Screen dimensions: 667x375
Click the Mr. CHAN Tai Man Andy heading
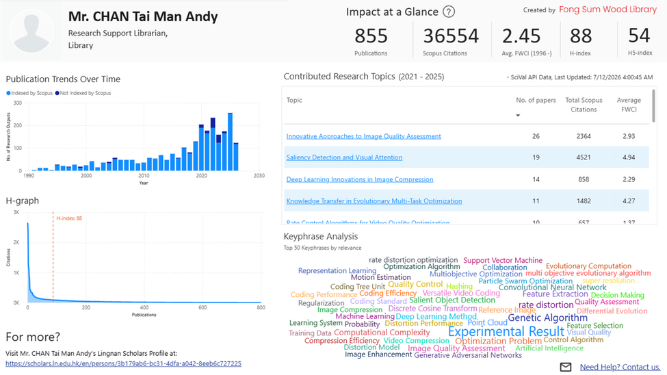(x=143, y=17)
